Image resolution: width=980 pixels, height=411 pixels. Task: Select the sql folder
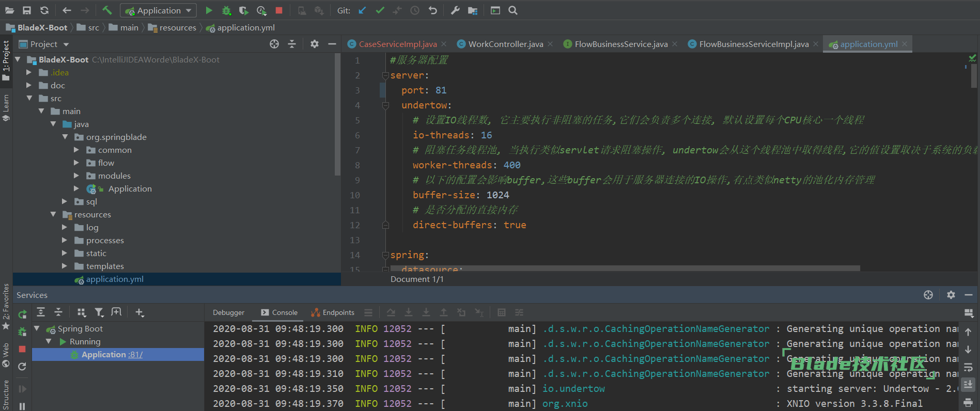pyautogui.click(x=91, y=201)
